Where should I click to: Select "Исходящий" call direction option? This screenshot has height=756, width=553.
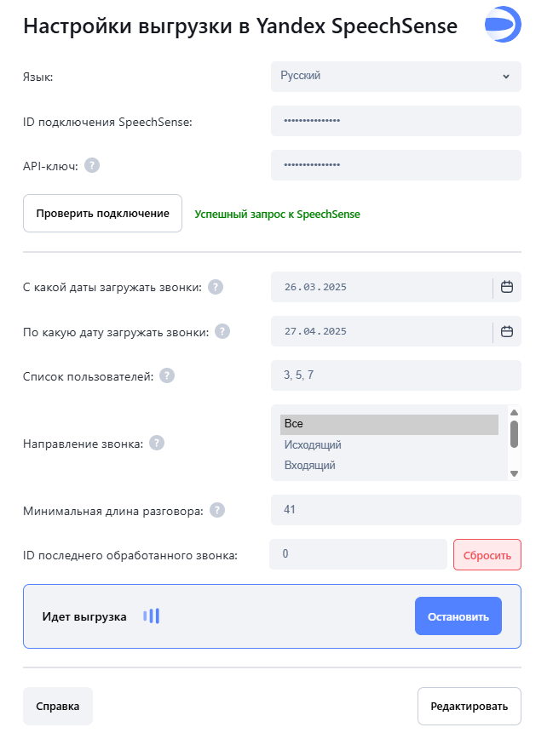389,445
